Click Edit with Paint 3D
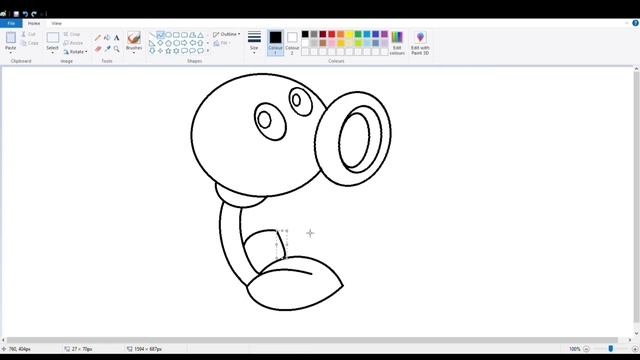This screenshot has height=360, width=640. click(420, 43)
